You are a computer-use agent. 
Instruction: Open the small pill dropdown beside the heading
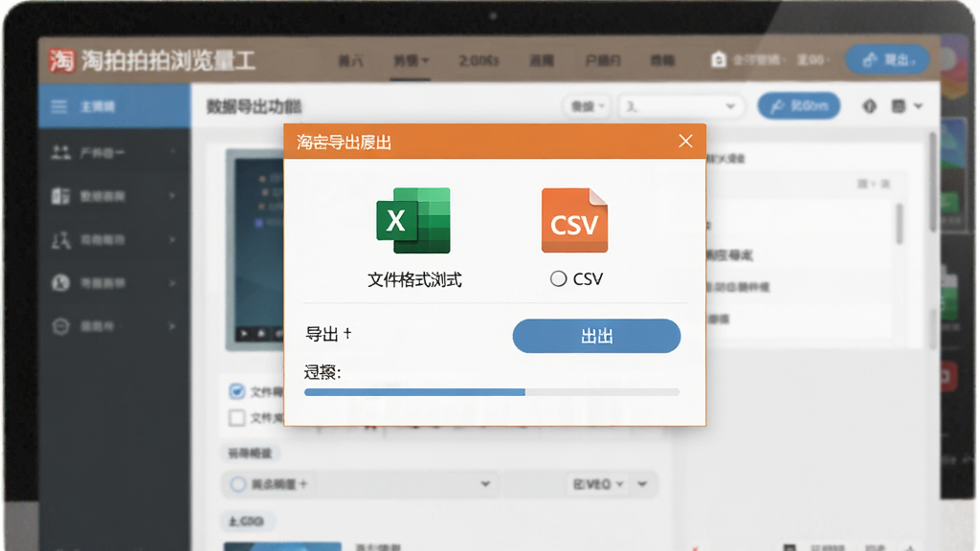(587, 107)
